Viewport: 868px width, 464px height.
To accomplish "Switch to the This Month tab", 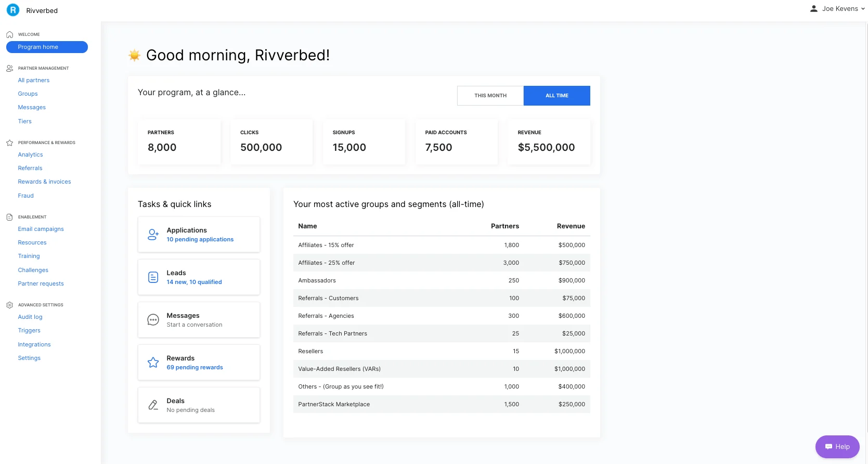I will click(x=490, y=96).
